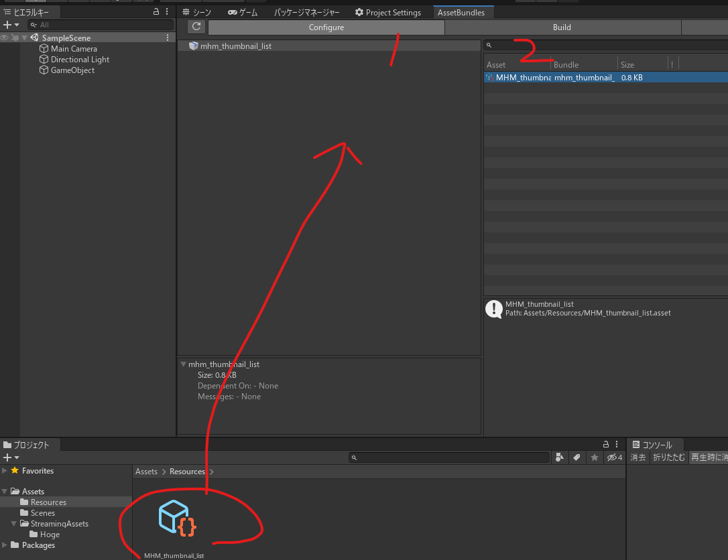Open the シーン (Scene) tab

[x=197, y=13]
